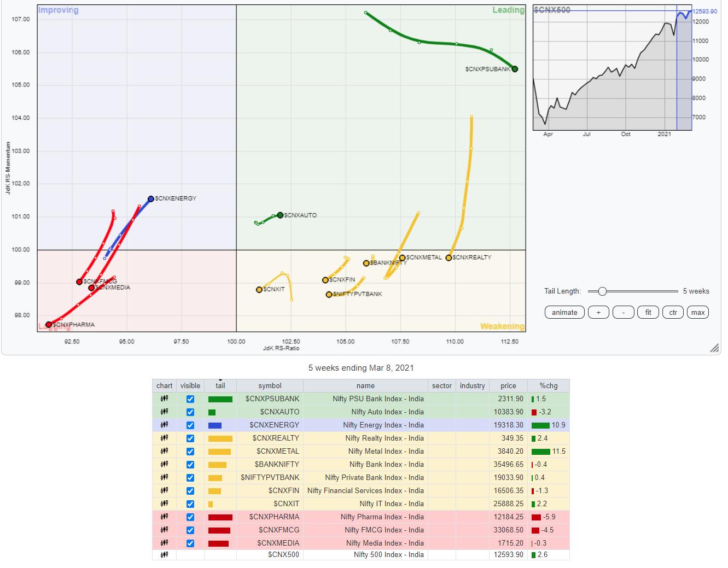The width and height of the screenshot is (728, 568).
Task: Open chart icon for $CNXPHARMA row
Action: tap(164, 517)
